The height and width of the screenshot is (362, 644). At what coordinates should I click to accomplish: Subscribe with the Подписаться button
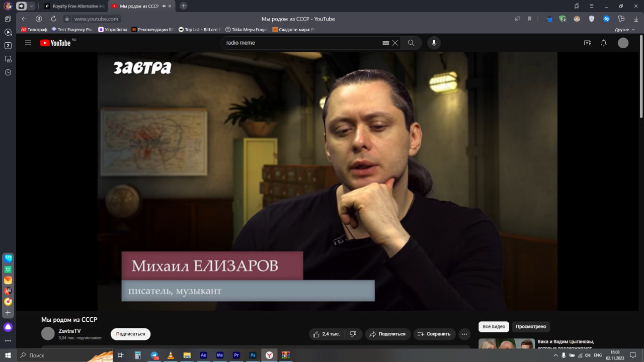point(130,334)
